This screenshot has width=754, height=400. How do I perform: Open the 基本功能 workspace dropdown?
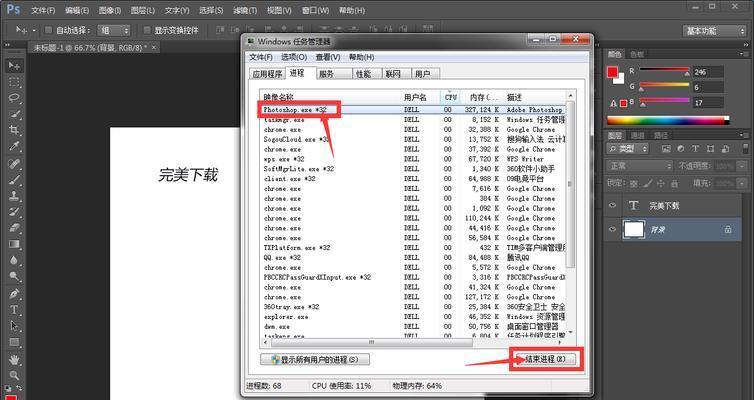(715, 31)
